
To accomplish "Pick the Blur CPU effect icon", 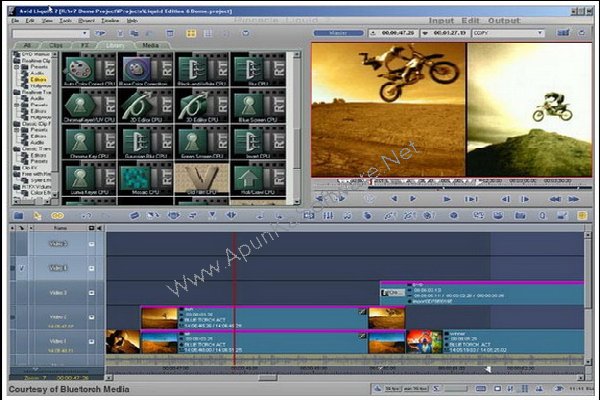I will click(258, 69).
